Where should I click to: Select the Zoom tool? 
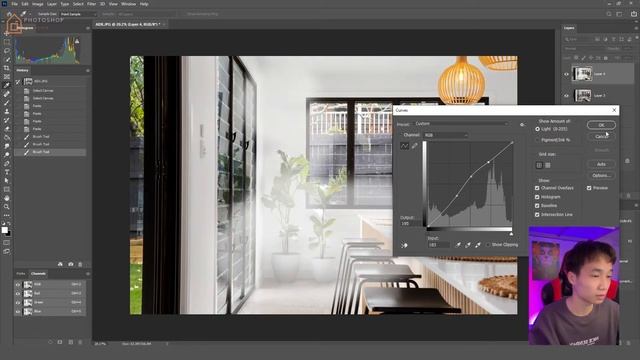coord(7,207)
